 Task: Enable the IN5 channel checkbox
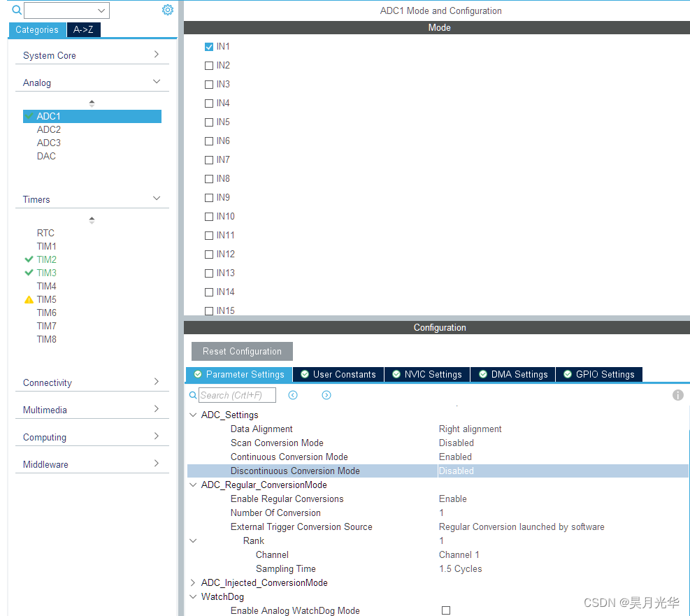[209, 122]
